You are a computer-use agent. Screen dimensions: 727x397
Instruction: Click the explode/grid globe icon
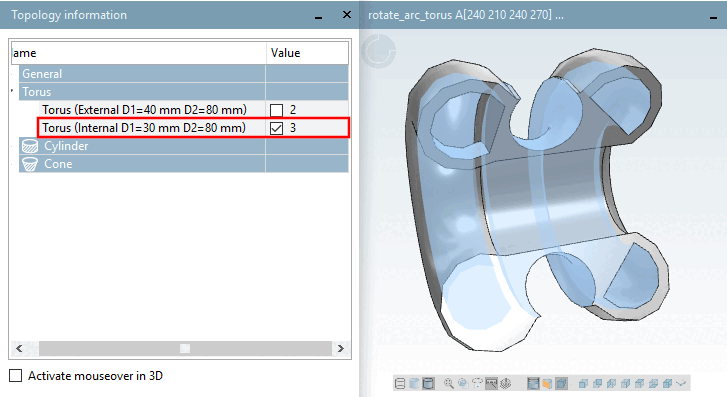(x=506, y=384)
